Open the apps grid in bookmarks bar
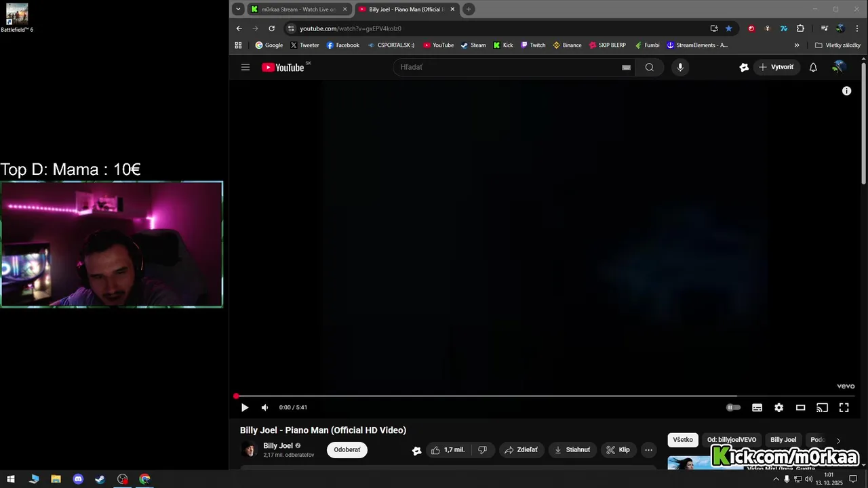Screen dimensions: 868x488 238,45
